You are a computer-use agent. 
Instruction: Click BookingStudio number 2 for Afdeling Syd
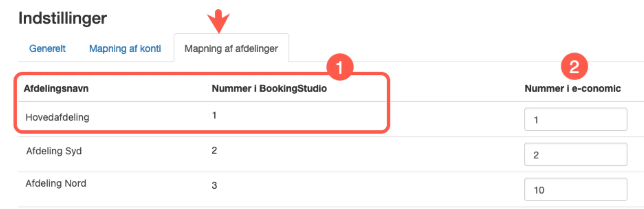click(x=214, y=150)
